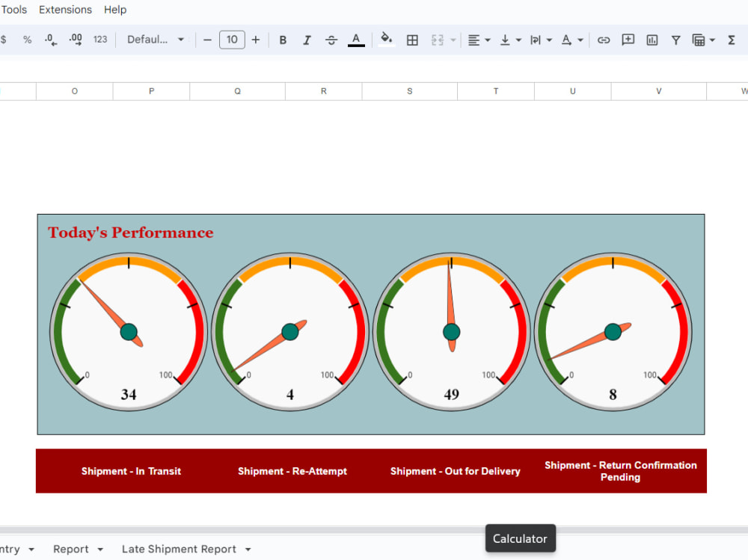Click the create filter icon

pyautogui.click(x=675, y=40)
